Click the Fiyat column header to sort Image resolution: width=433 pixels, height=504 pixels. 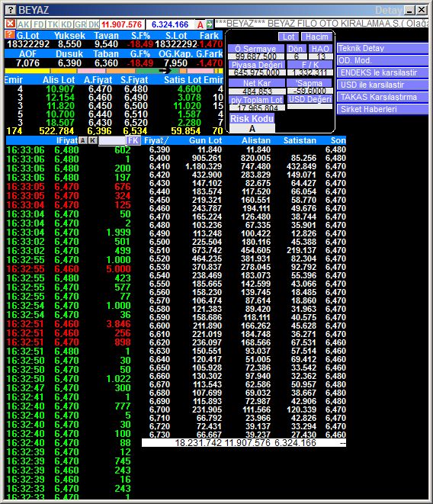point(156,140)
